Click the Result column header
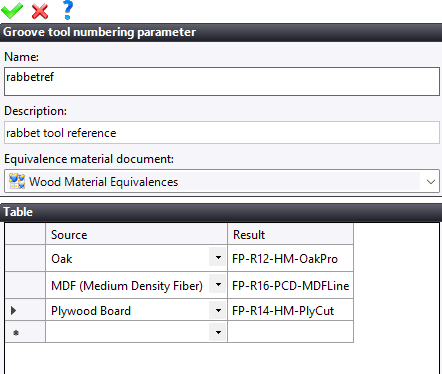This screenshot has width=442, height=374. (290, 234)
